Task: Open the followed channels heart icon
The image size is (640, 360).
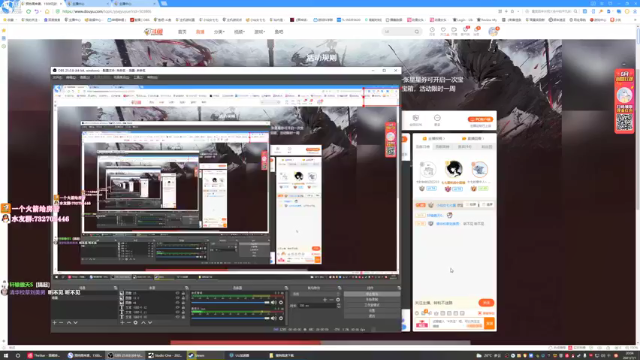Action: point(443,31)
